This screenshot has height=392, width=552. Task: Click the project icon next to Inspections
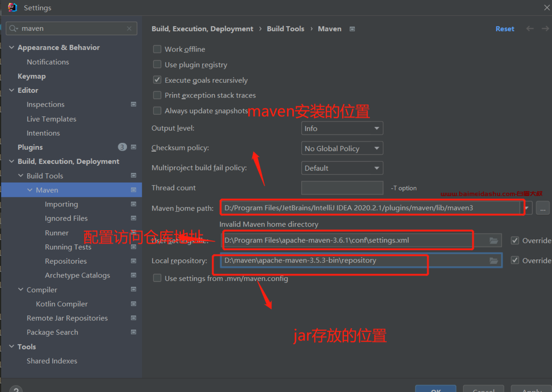(133, 104)
